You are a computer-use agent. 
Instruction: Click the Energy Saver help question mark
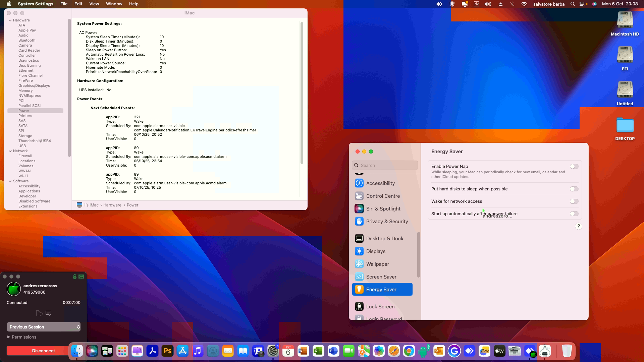click(x=578, y=226)
